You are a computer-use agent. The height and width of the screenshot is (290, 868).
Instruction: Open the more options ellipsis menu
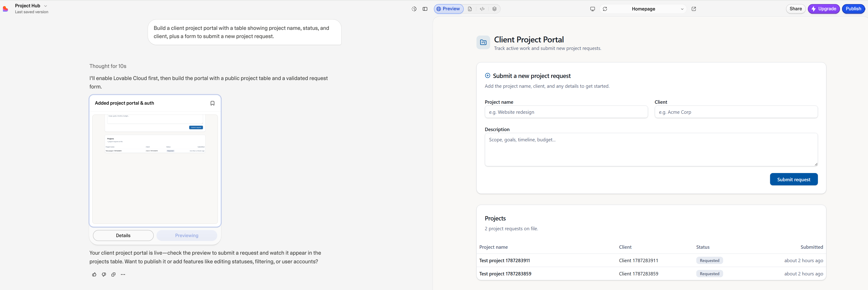coord(123,274)
